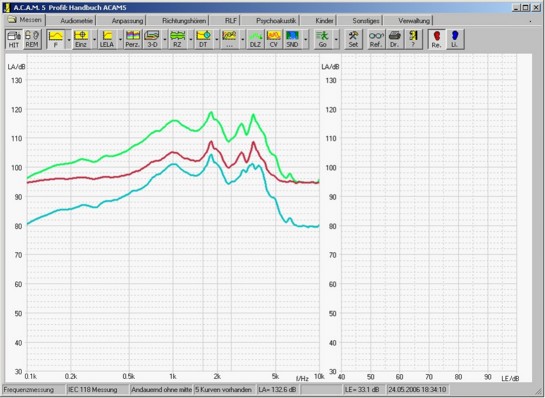545x398 pixels.
Task: Start measurement with the Go icon
Action: [323, 39]
